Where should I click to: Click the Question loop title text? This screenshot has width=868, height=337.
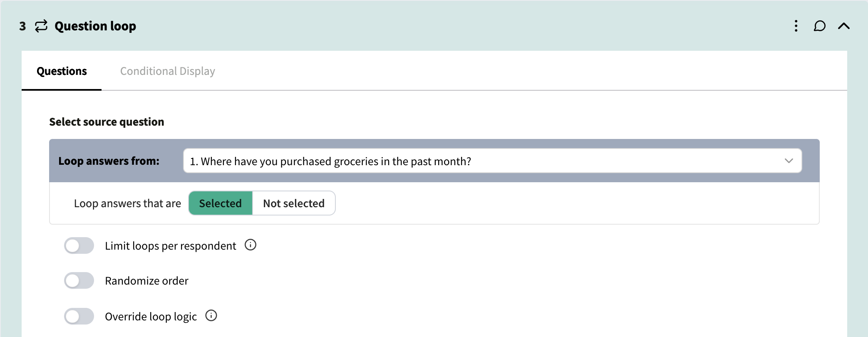pos(95,26)
